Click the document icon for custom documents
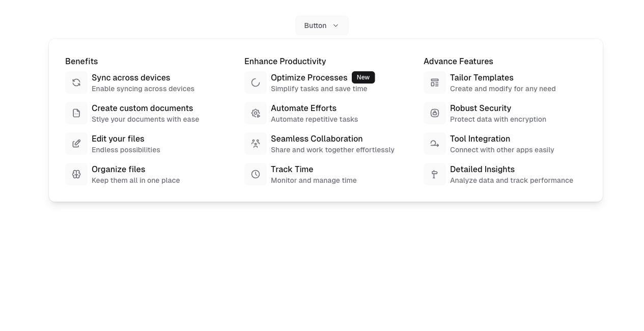Viewport: 644px width, 331px height. 76,113
